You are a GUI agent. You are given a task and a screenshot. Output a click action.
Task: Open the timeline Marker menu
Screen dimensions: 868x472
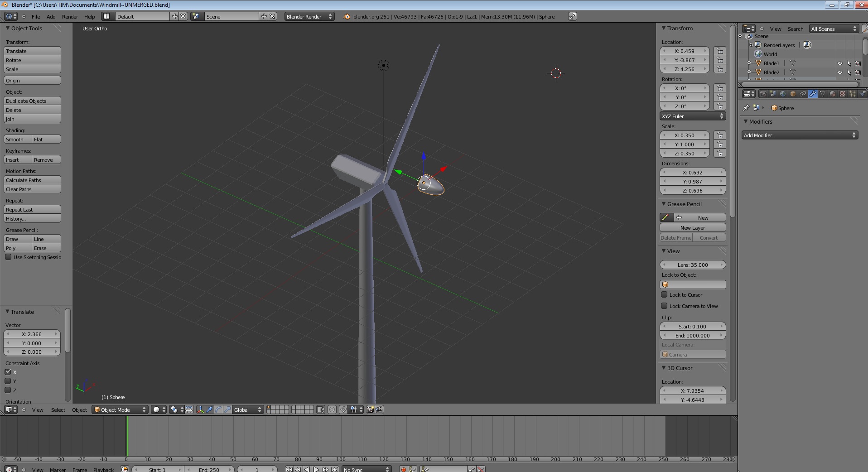click(58, 469)
